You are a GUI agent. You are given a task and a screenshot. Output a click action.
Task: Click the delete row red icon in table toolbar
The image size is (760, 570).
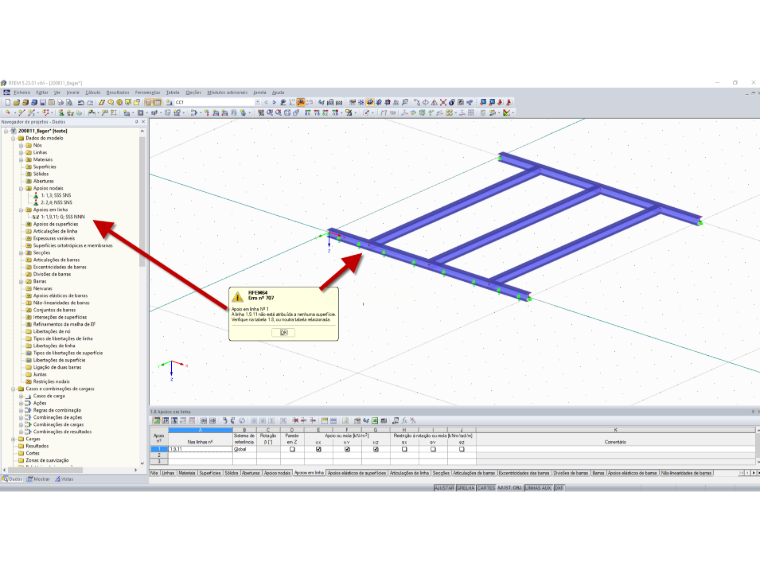[x=295, y=421]
